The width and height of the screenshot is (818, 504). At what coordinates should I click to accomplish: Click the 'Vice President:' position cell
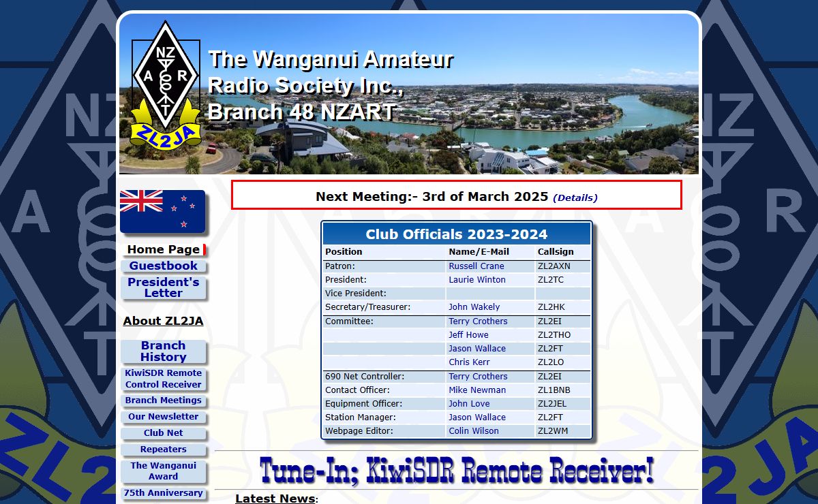coord(384,294)
